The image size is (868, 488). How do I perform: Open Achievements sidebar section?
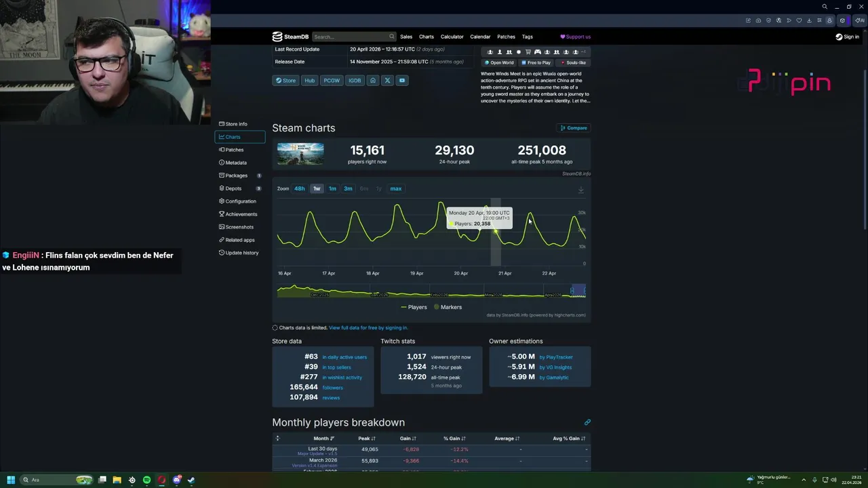point(238,214)
